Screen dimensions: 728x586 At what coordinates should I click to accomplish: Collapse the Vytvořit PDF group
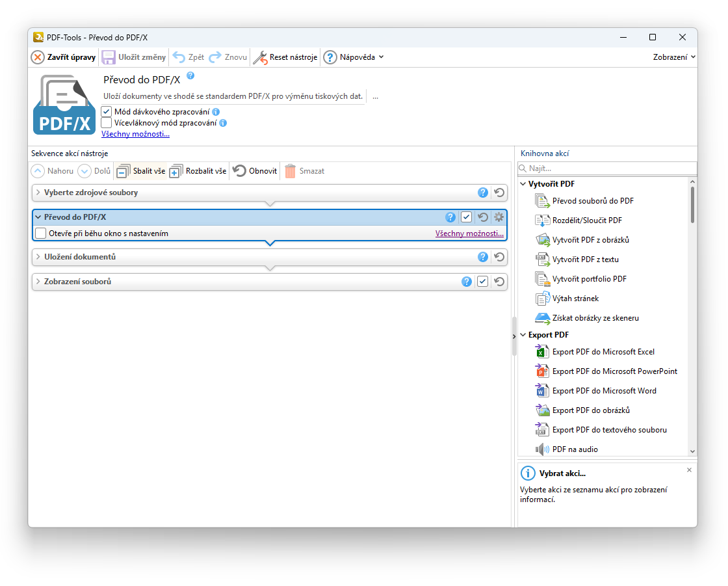click(x=523, y=184)
